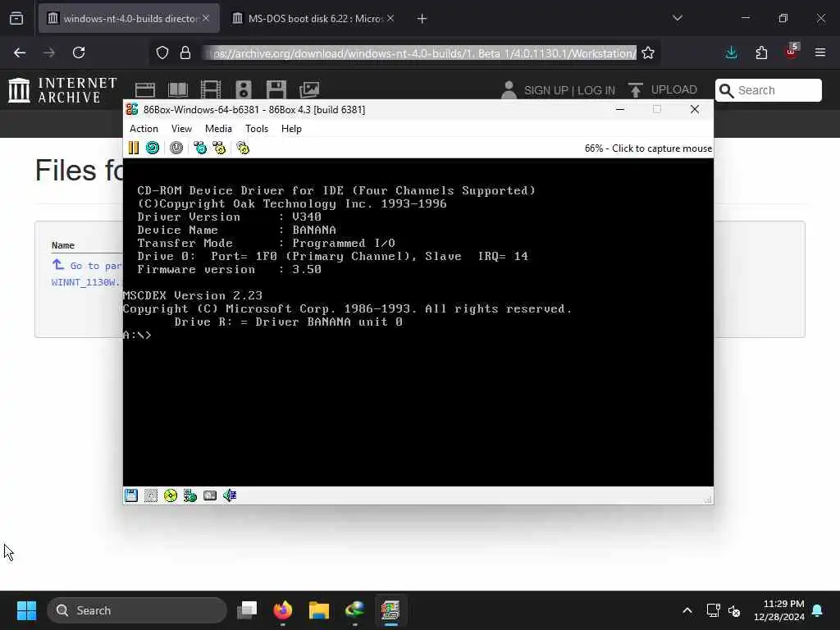840x630 pixels.
Task: Open Firefox from the taskbar
Action: [x=283, y=610]
